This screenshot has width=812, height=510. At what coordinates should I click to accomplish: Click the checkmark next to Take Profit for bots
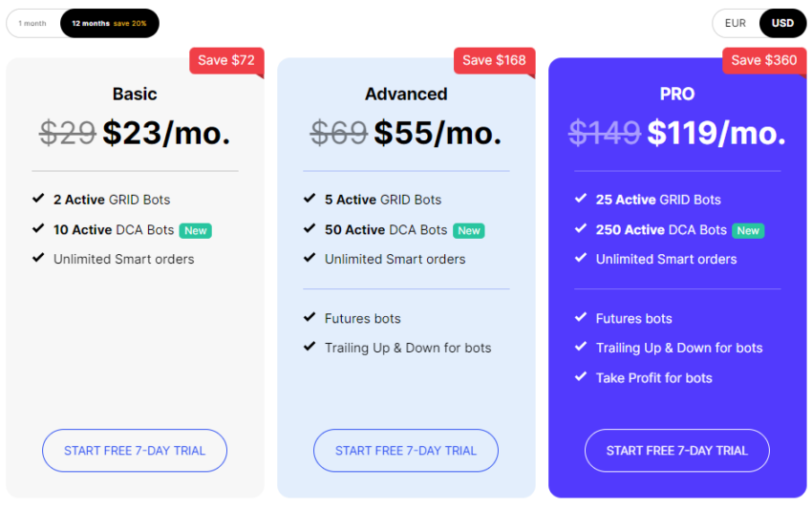pyautogui.click(x=581, y=377)
